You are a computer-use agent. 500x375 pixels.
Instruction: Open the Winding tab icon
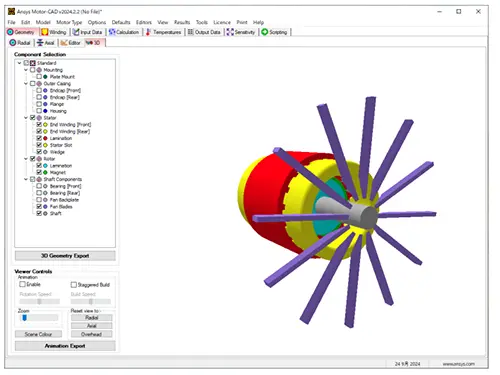45,32
